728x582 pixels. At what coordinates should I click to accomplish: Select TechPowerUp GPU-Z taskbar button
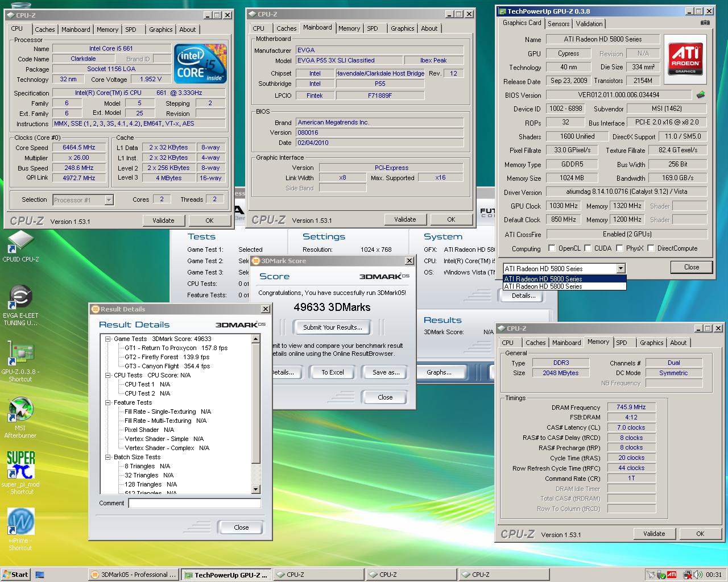tap(226, 575)
